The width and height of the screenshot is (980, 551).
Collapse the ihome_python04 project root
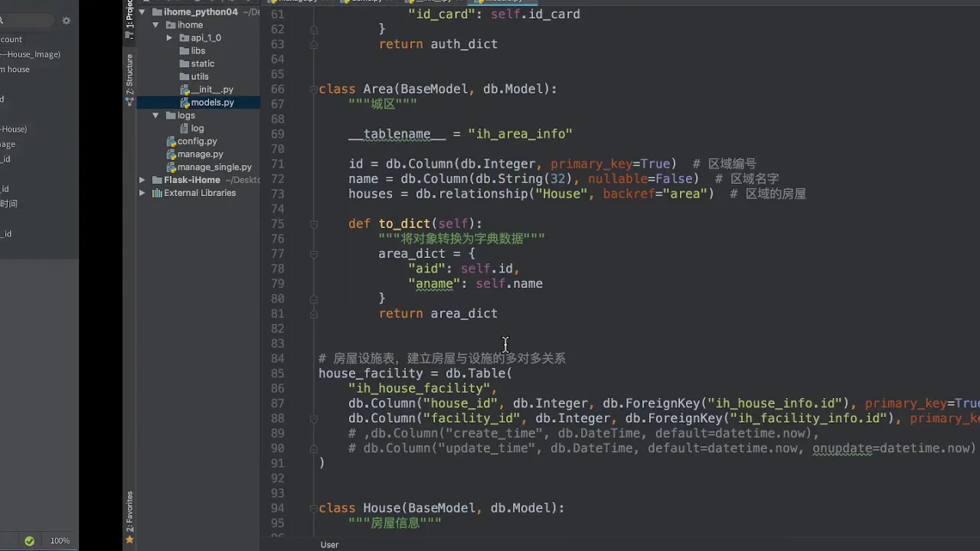tap(142, 12)
